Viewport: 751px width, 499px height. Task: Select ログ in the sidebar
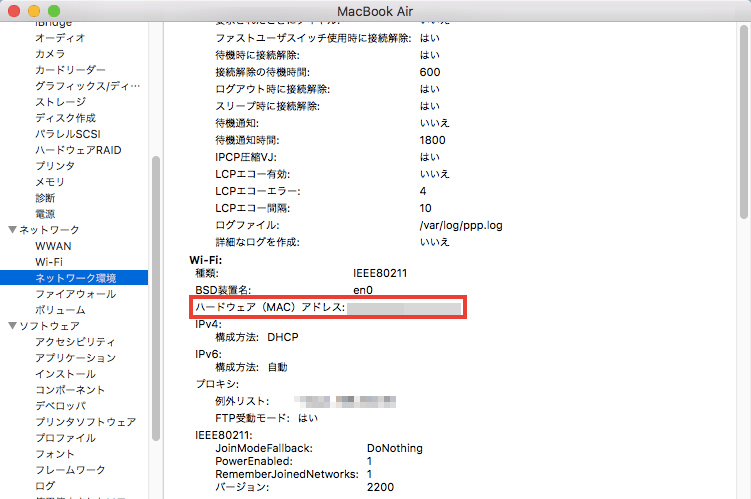click(45, 486)
